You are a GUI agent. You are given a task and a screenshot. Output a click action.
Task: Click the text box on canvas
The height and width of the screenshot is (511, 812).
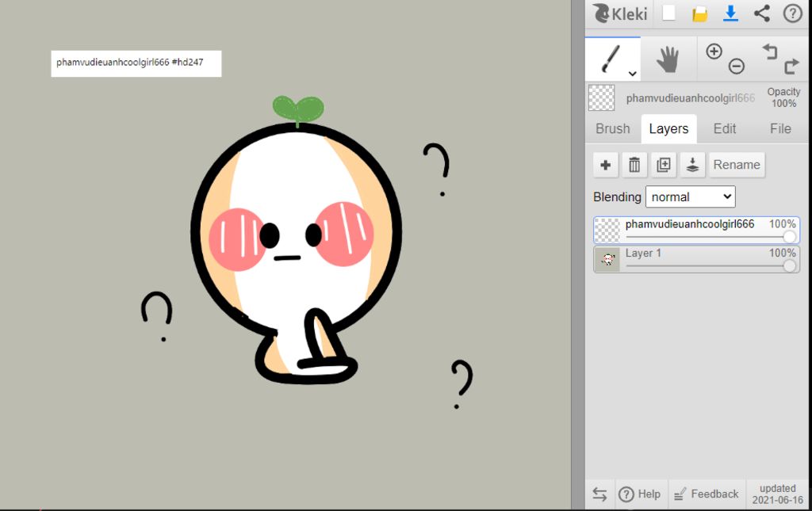[x=136, y=63]
